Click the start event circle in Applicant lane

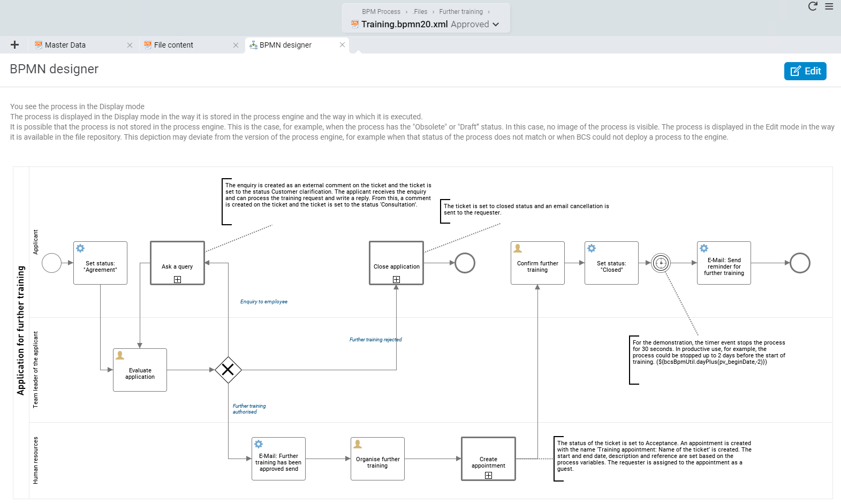pos(52,263)
